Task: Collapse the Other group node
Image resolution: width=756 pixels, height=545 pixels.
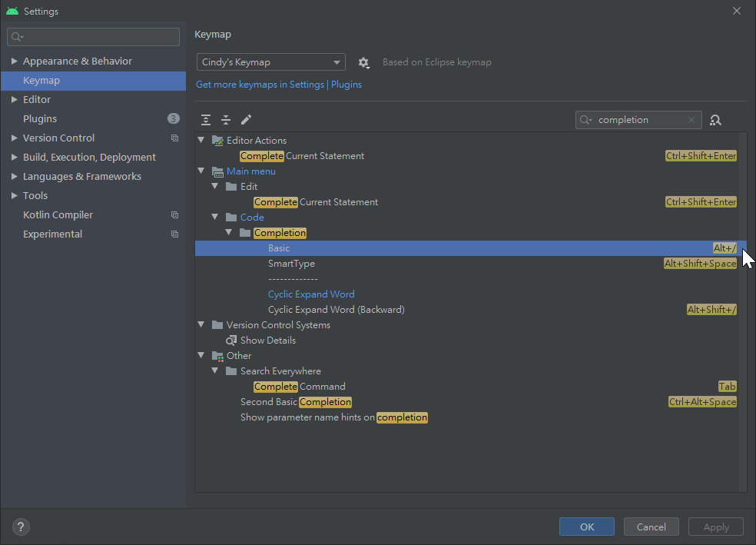Action: [201, 355]
